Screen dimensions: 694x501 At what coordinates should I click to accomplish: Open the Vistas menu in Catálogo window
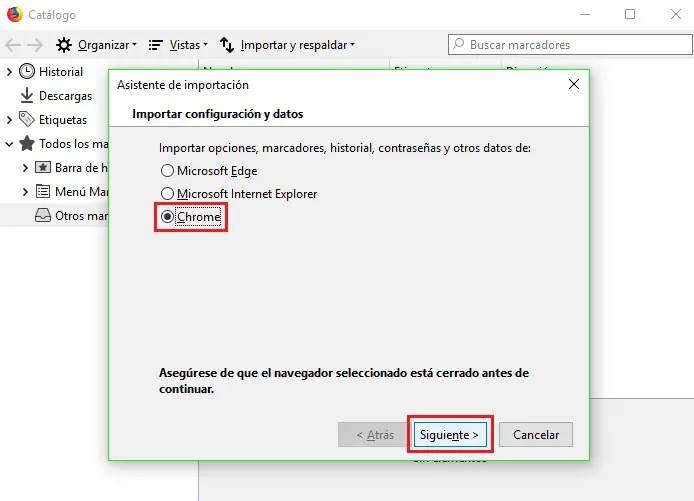click(x=189, y=45)
